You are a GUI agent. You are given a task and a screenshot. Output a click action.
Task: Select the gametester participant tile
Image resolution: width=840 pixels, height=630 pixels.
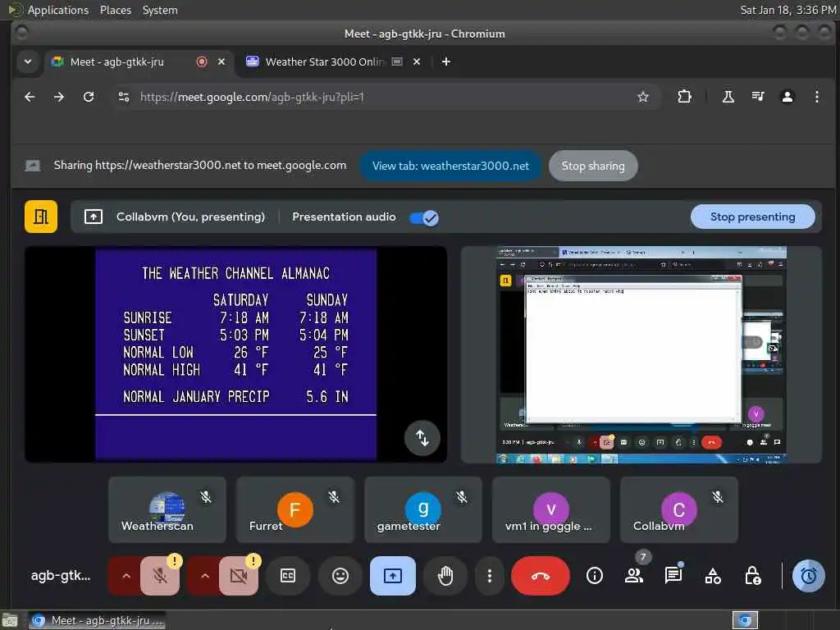pos(423,510)
